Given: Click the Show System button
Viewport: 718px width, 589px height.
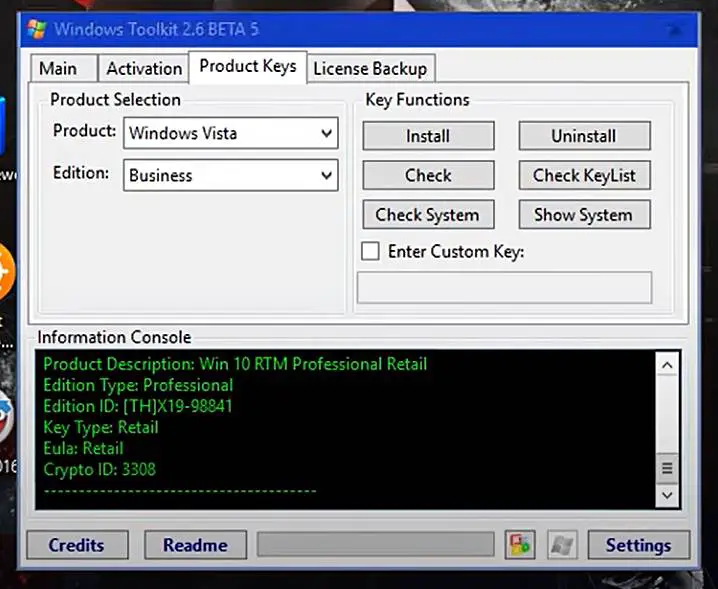Looking at the screenshot, I should [x=584, y=215].
